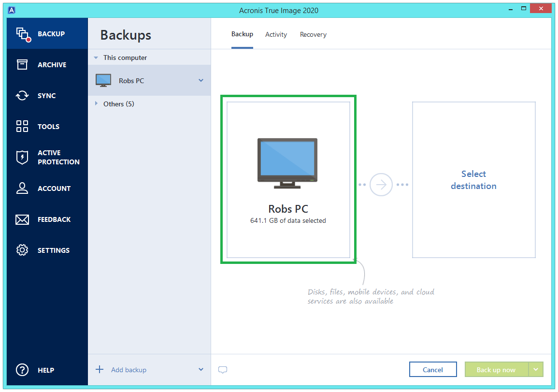
Task: Open the Settings gear
Action: coord(22,250)
